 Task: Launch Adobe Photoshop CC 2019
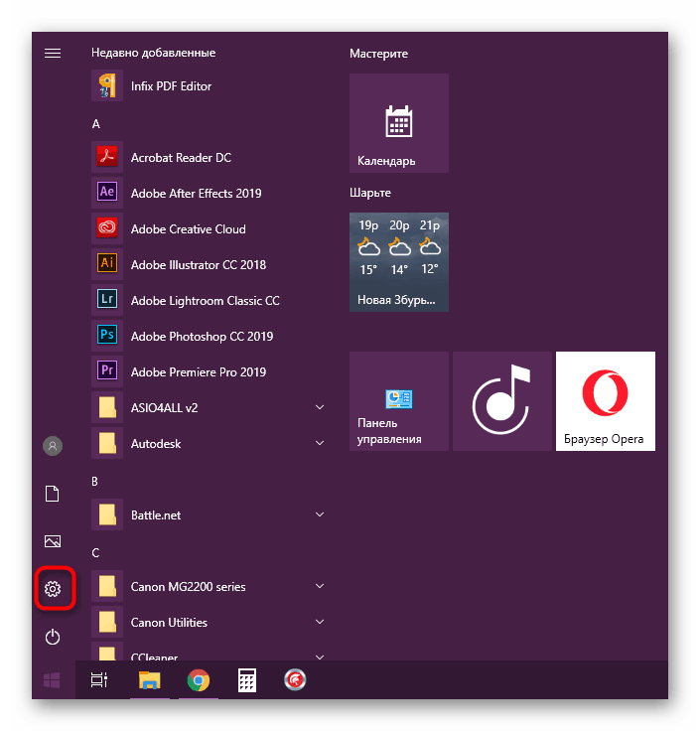[209, 336]
